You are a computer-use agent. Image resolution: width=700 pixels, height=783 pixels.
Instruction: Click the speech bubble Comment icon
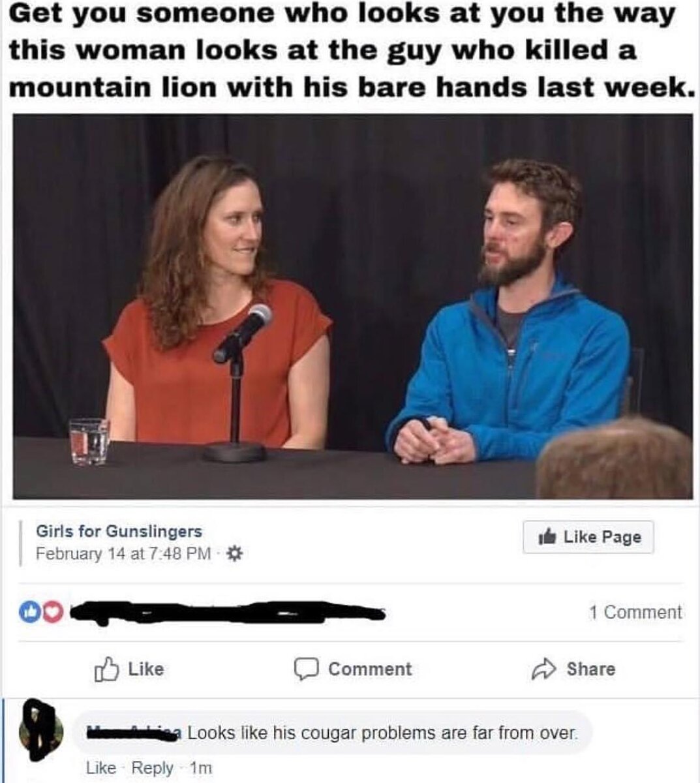(x=305, y=669)
